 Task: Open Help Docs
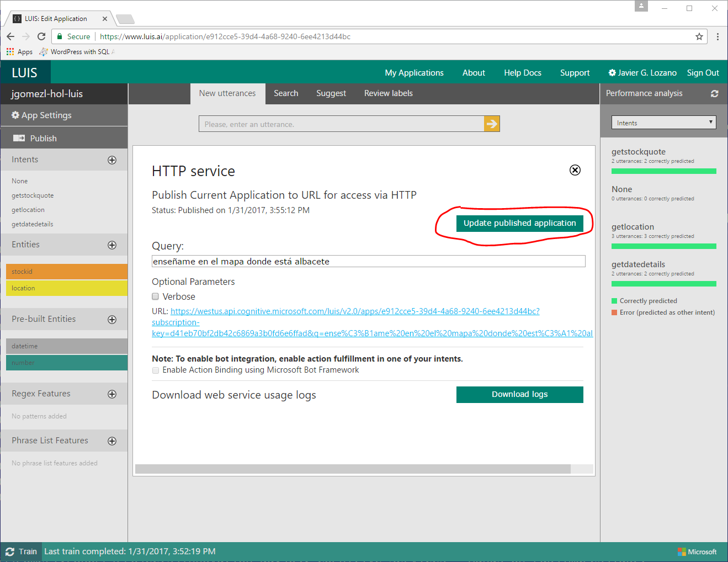523,73
